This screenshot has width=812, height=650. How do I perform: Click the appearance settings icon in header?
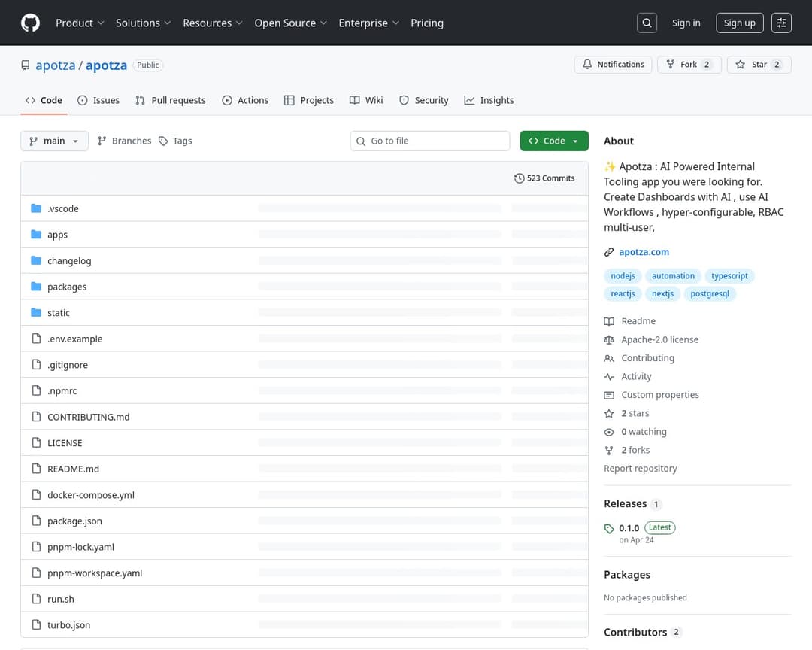point(781,23)
